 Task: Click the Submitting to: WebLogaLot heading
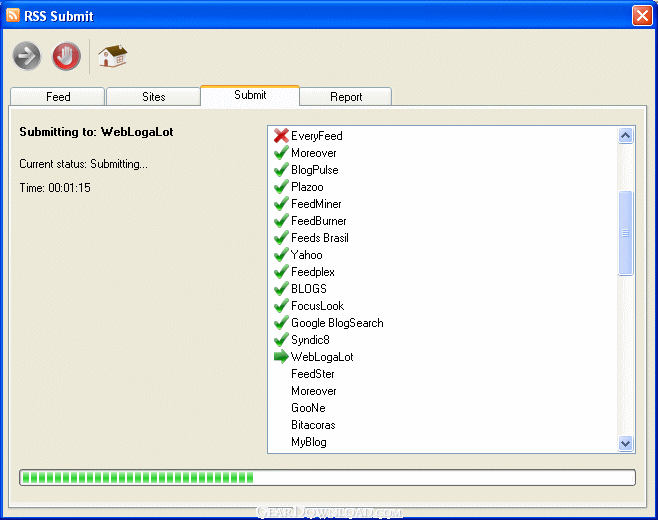point(96,132)
